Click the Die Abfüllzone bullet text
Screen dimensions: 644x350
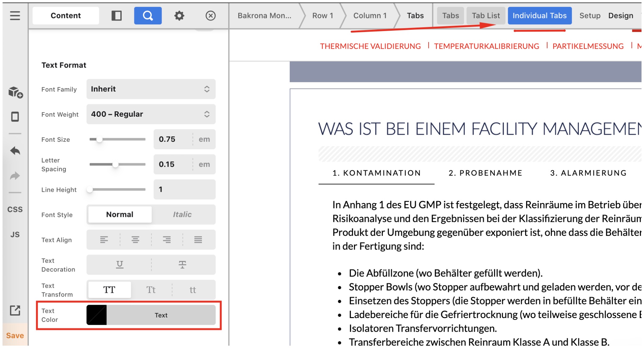pos(445,273)
